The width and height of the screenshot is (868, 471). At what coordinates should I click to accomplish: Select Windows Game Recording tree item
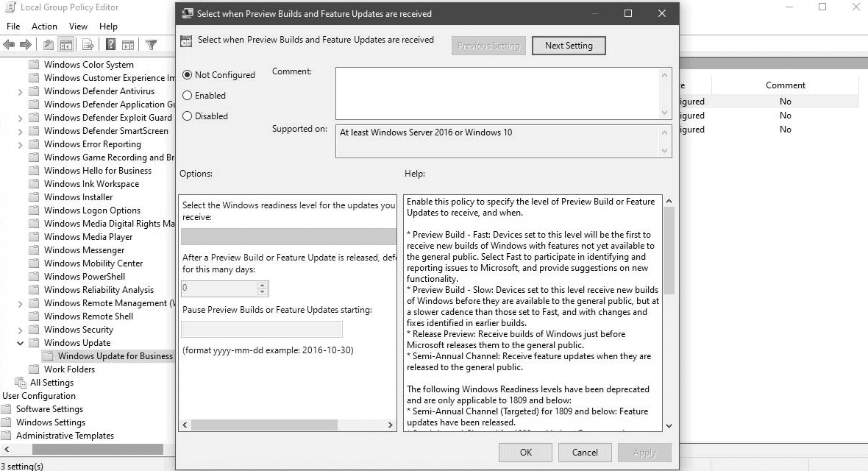click(x=109, y=157)
